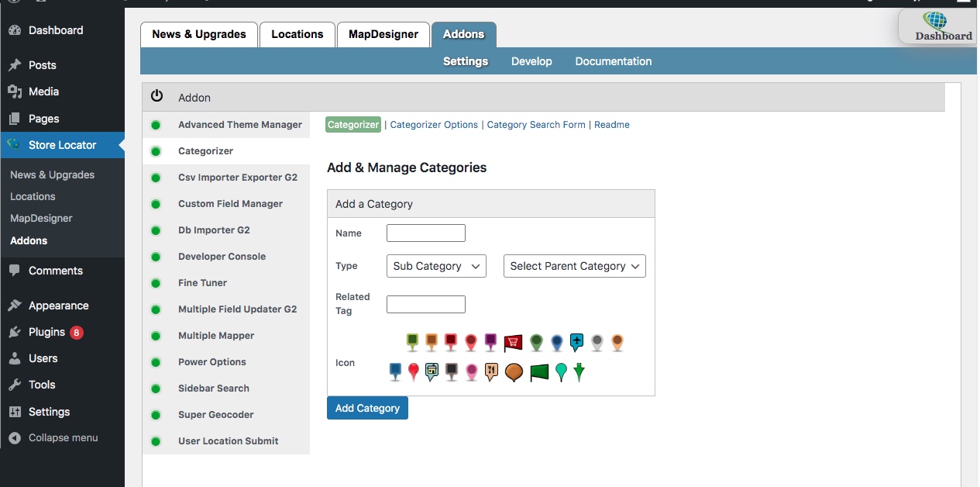Viewport: 980px width, 487px height.
Task: Switch to the MapDesigner tab
Action: [383, 34]
